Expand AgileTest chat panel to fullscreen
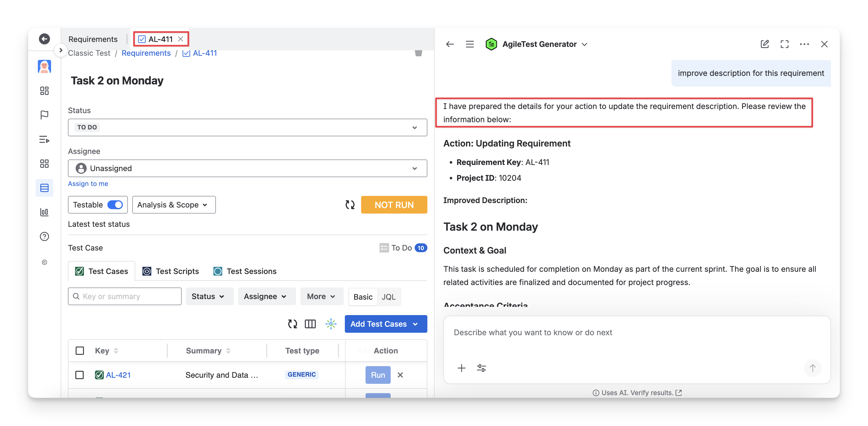The height and width of the screenshot is (426, 868). click(784, 44)
